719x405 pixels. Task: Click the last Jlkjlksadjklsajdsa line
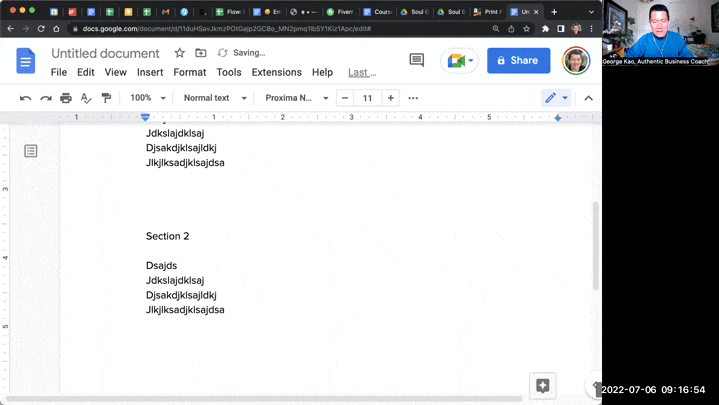pos(185,310)
